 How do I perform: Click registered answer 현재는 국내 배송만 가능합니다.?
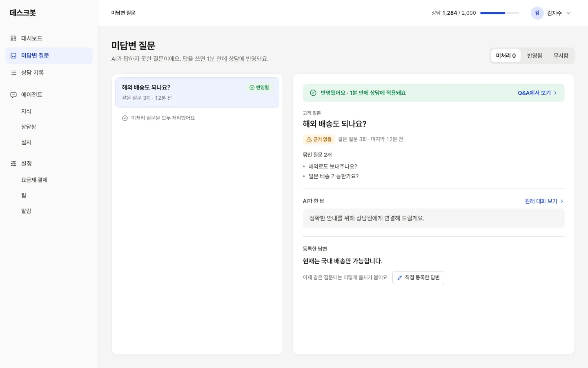[x=343, y=261]
